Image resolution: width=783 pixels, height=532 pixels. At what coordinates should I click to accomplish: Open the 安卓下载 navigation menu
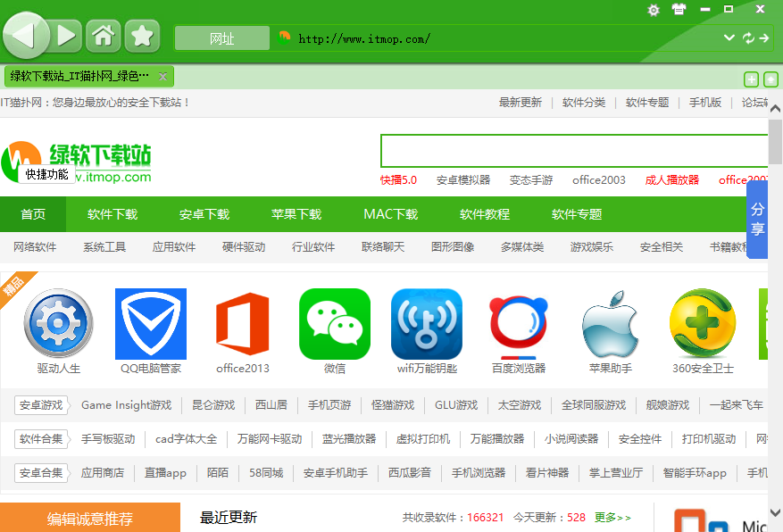pos(204,214)
